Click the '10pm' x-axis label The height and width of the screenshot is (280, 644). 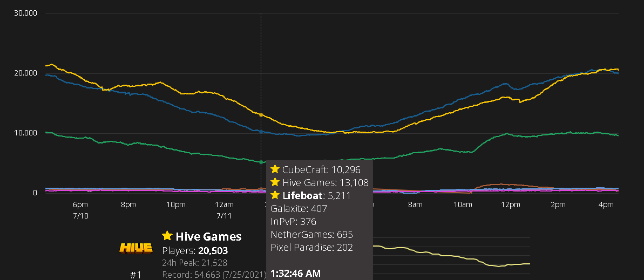tap(176, 204)
